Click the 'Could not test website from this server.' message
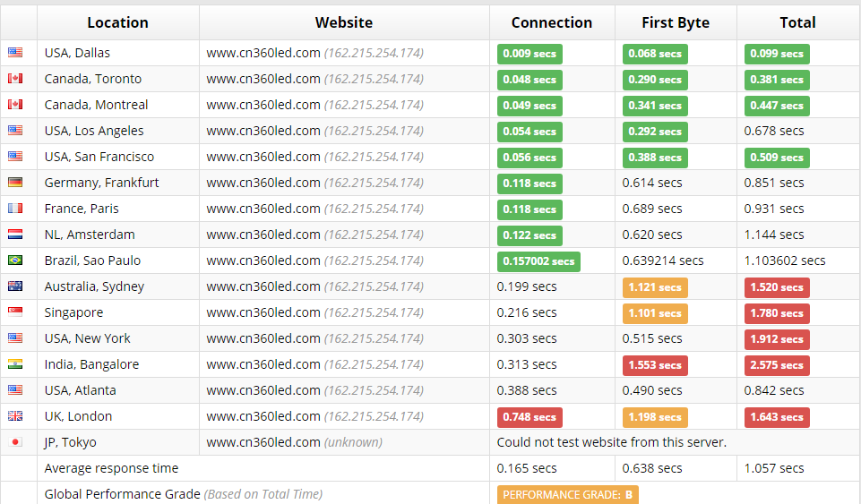861x504 pixels. pos(611,442)
